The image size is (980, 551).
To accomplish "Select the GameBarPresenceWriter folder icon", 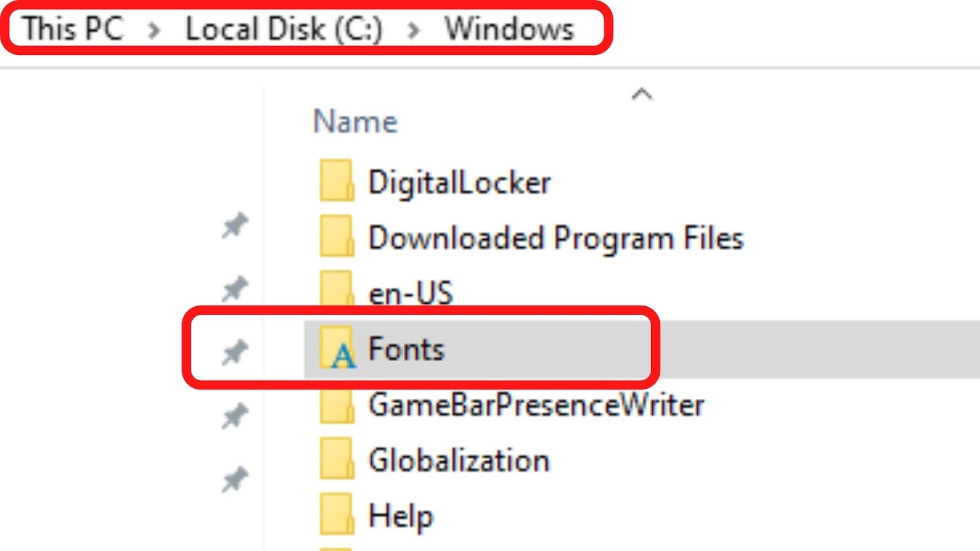I will pyautogui.click(x=337, y=405).
